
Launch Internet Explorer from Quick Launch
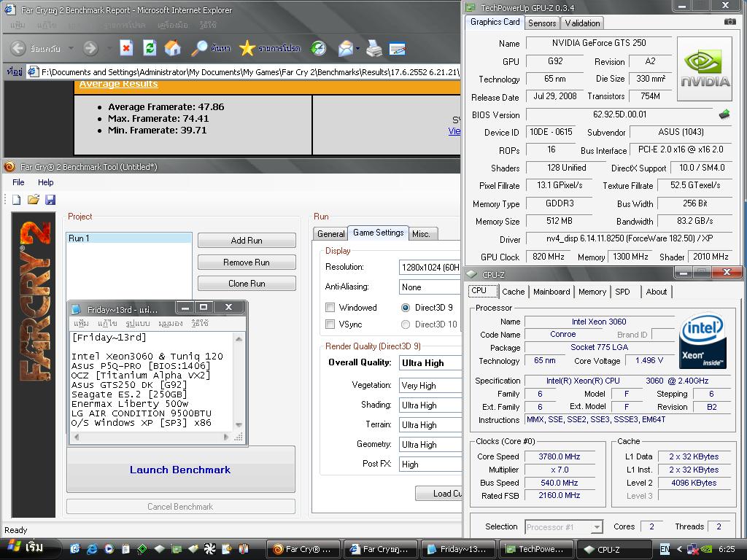coord(91,549)
